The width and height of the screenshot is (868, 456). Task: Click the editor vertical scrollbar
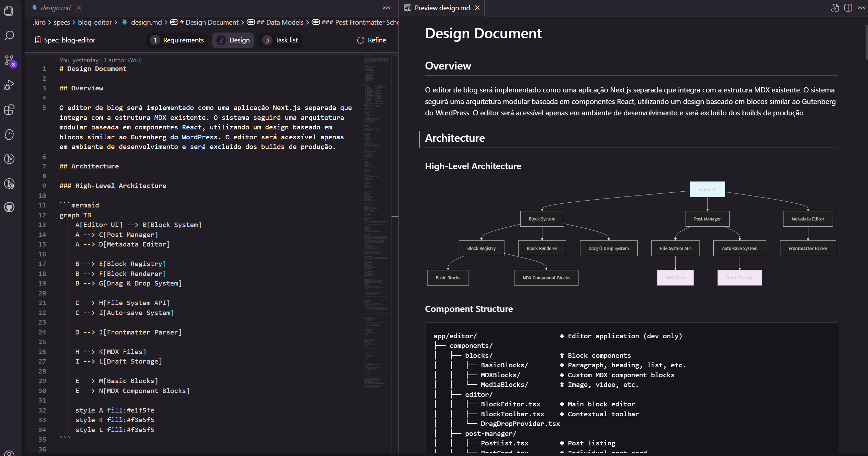(x=395, y=253)
